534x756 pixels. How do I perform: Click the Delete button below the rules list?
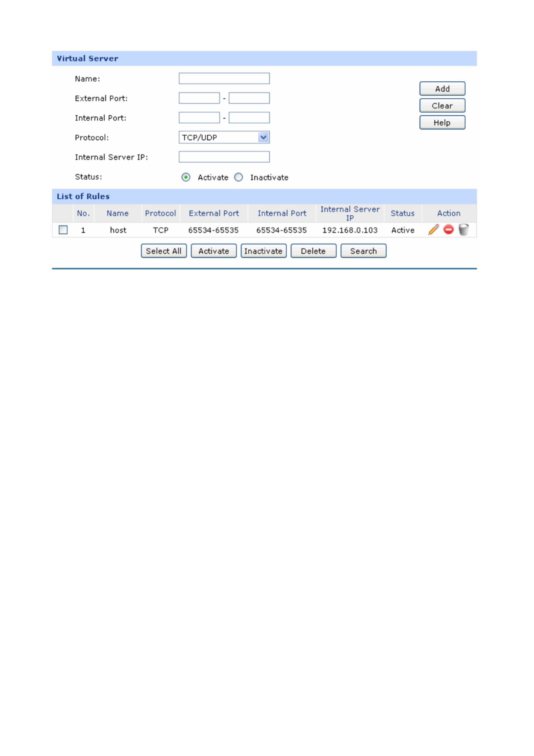[313, 251]
